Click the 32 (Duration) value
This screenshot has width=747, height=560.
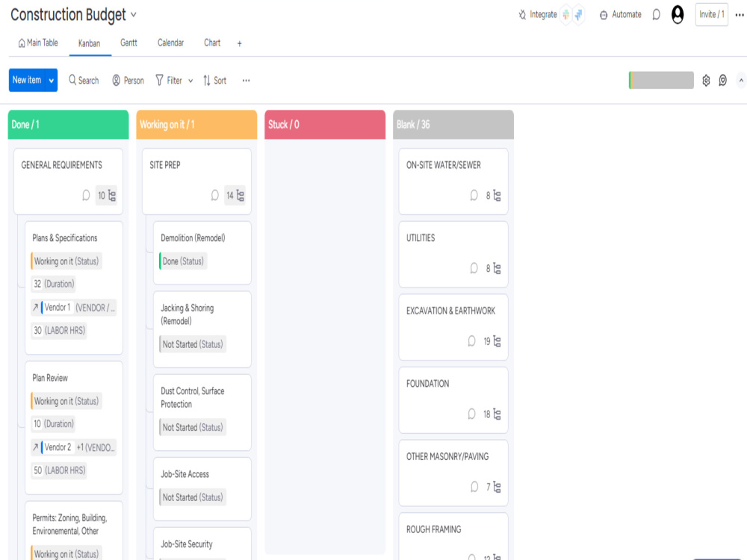(54, 284)
